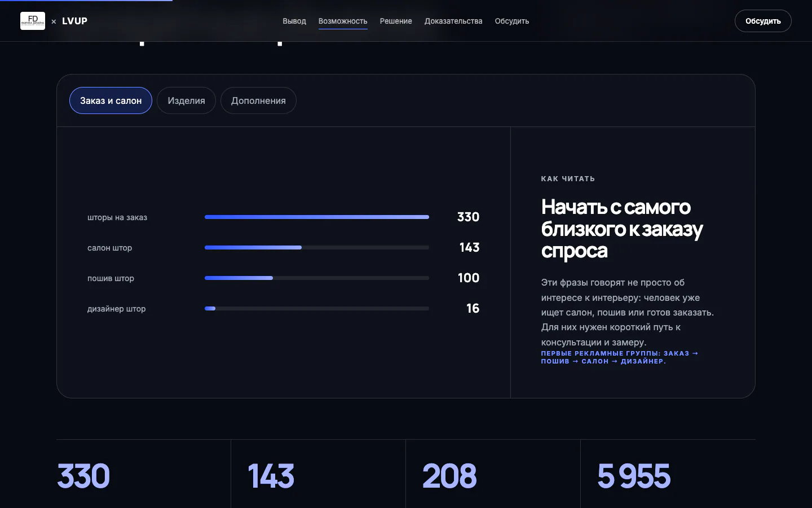Viewport: 812px width, 508px height.
Task: Click the large 330 stat below
Action: click(83, 476)
